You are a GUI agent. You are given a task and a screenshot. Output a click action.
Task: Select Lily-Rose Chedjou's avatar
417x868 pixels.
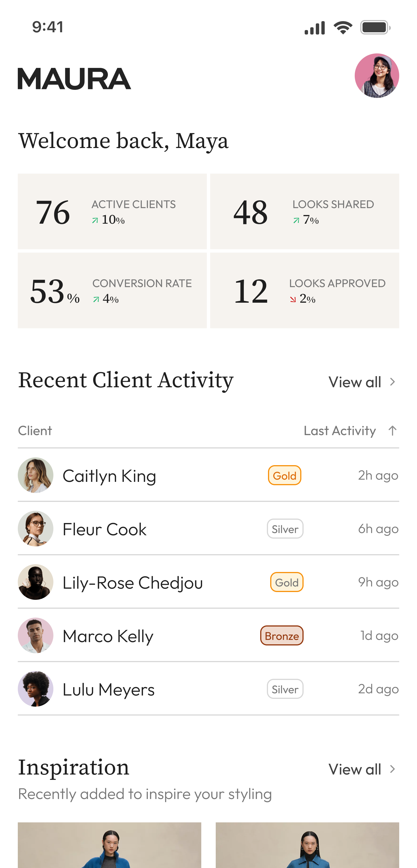pos(36,582)
